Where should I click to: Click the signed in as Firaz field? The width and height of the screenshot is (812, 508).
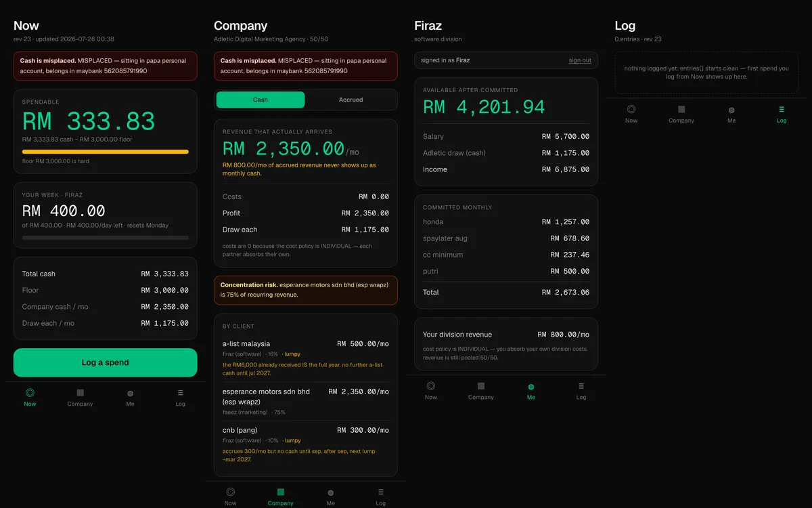[506, 60]
